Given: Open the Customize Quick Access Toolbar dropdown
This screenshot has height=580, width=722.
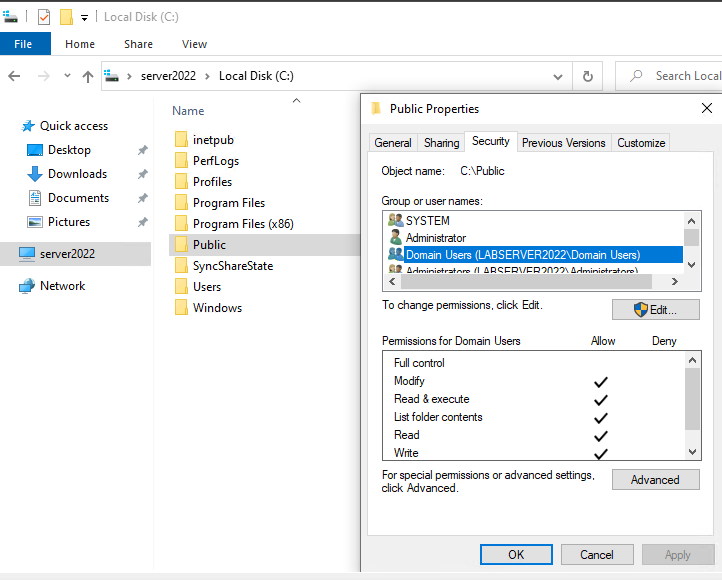Looking at the screenshot, I should [84, 17].
